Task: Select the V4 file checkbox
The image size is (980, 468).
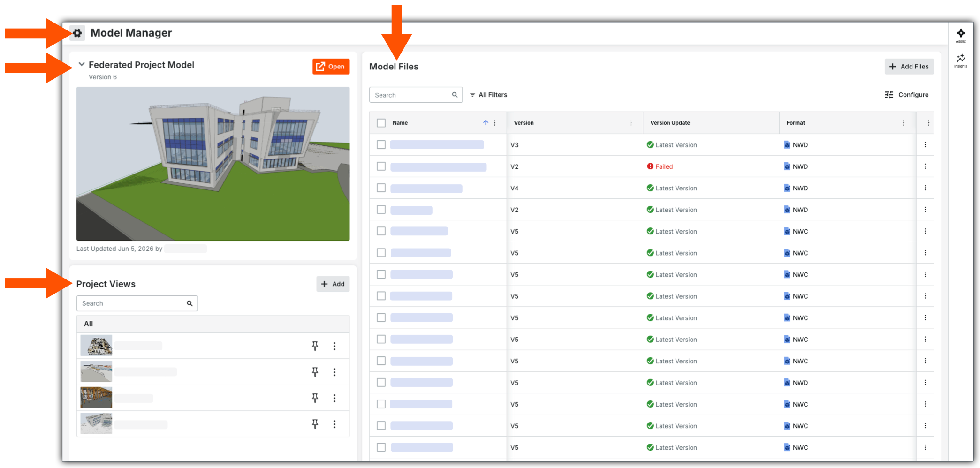Action: click(x=381, y=188)
